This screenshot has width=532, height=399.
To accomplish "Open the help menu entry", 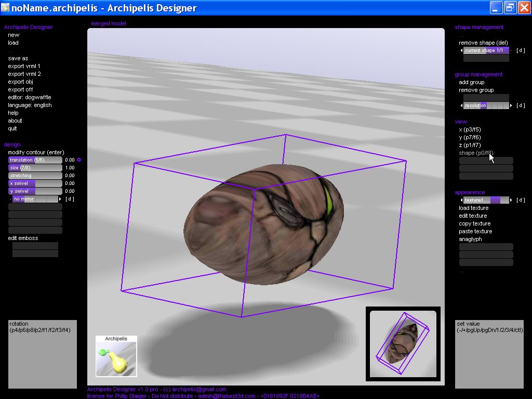I will tap(13, 113).
